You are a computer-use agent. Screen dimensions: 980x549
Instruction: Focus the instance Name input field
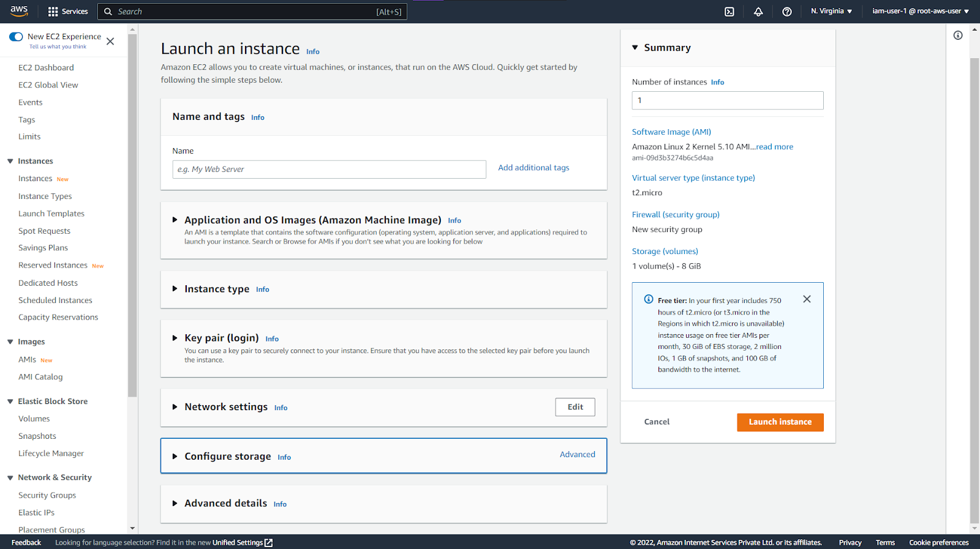point(330,170)
